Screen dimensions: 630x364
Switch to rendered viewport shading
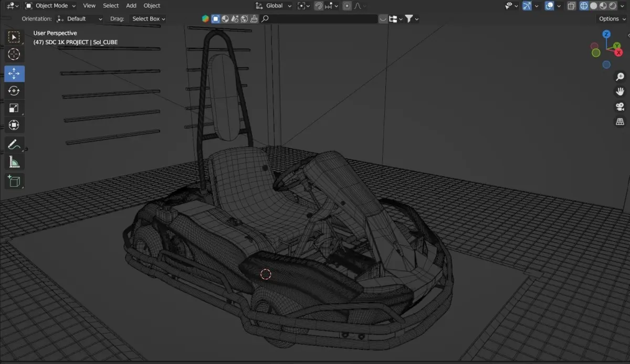(x=613, y=6)
